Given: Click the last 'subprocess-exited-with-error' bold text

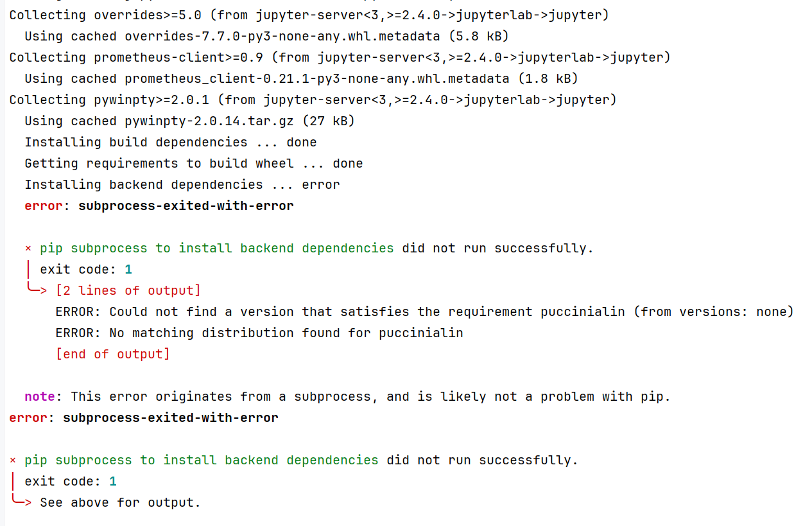Looking at the screenshot, I should [x=171, y=417].
